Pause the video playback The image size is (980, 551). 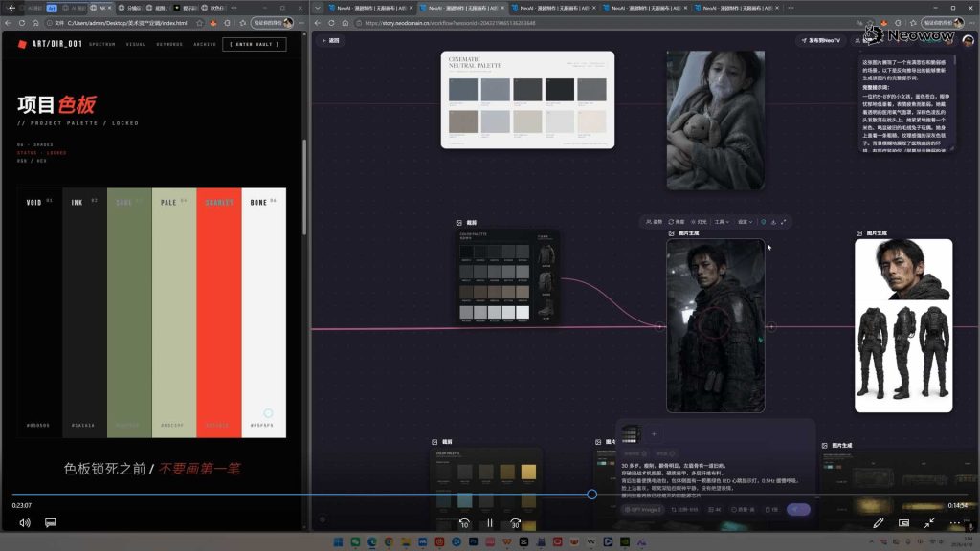coord(490,523)
